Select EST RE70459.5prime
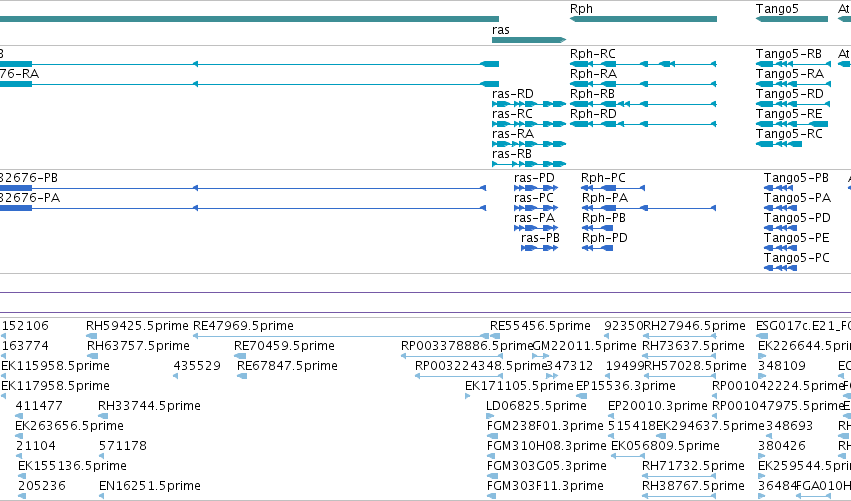The width and height of the screenshot is (851, 501). tap(284, 346)
